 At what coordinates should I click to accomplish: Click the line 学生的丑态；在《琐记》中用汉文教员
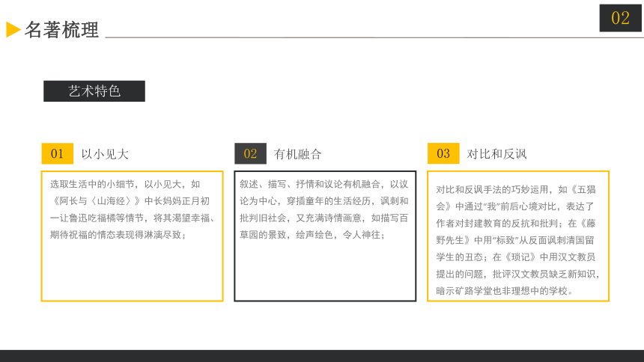pos(515,257)
